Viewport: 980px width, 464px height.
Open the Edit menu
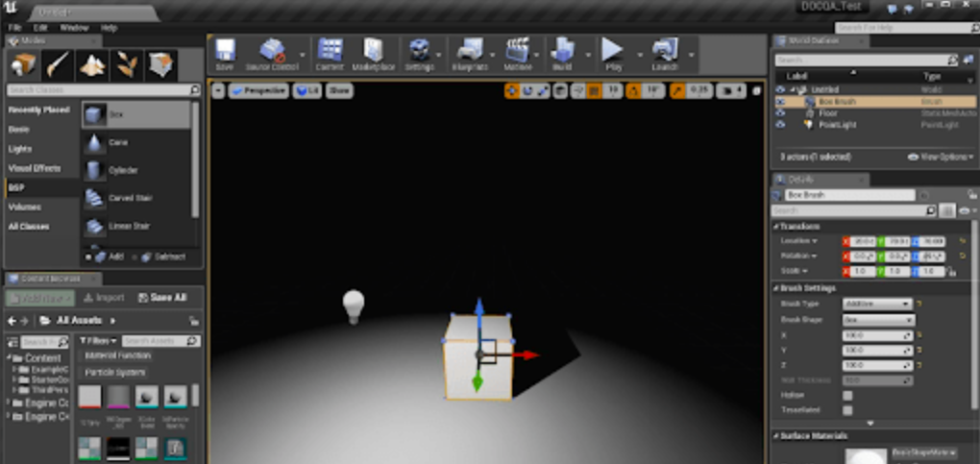40,28
